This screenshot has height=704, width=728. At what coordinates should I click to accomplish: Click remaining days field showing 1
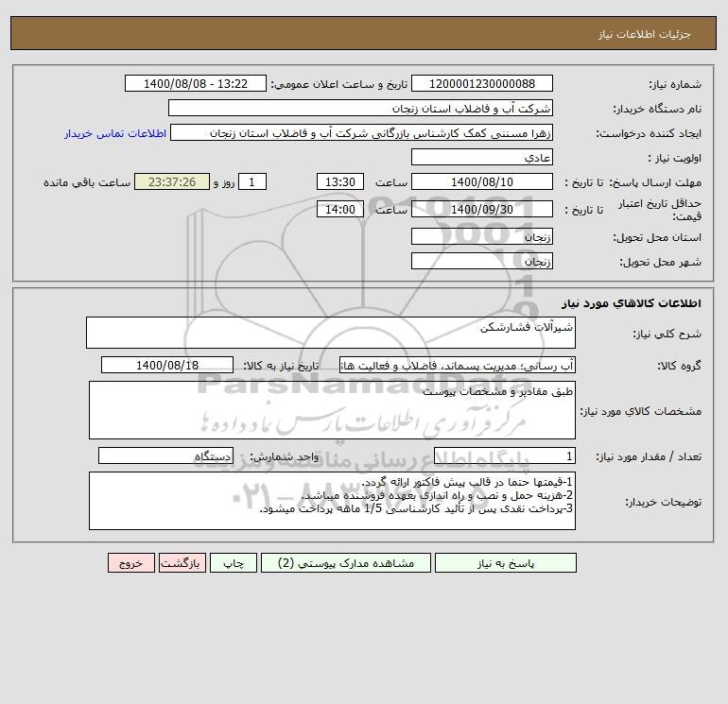[x=252, y=182]
